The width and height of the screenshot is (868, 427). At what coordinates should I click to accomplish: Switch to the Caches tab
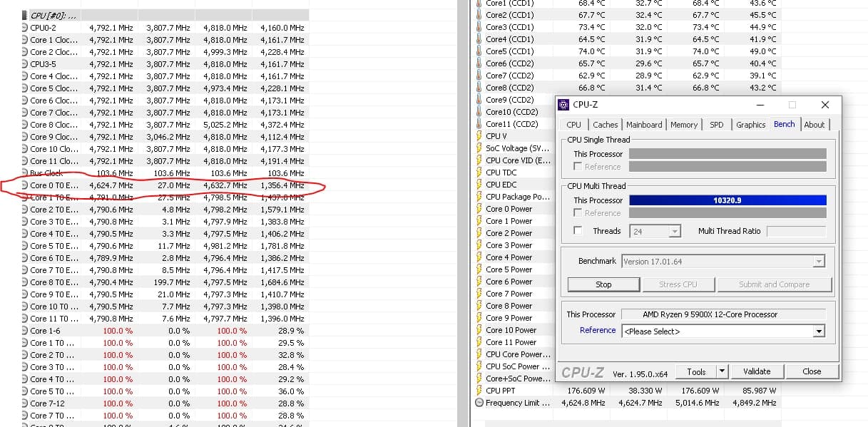pos(605,125)
